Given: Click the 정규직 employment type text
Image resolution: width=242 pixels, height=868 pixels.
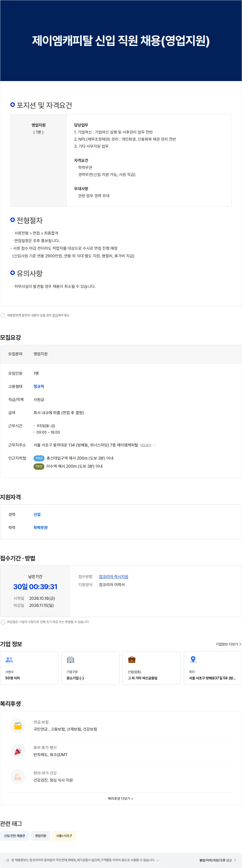Looking at the screenshot, I should coord(39,386).
